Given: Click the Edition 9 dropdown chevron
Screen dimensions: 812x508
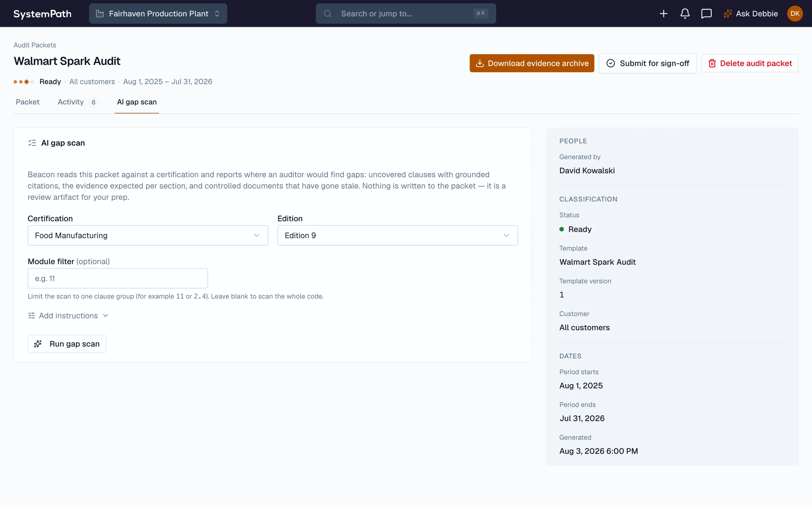Looking at the screenshot, I should [506, 236].
